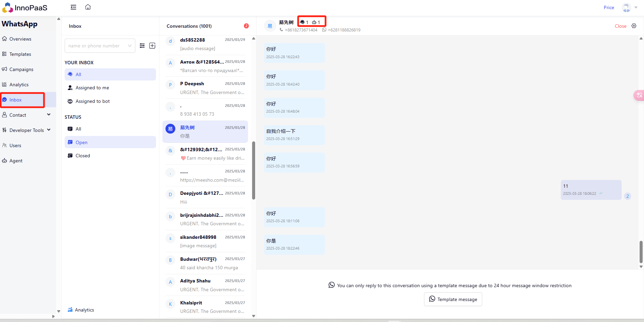Collapse the sidebar menu toggle icon
This screenshot has width=644, height=322.
[x=73, y=7]
